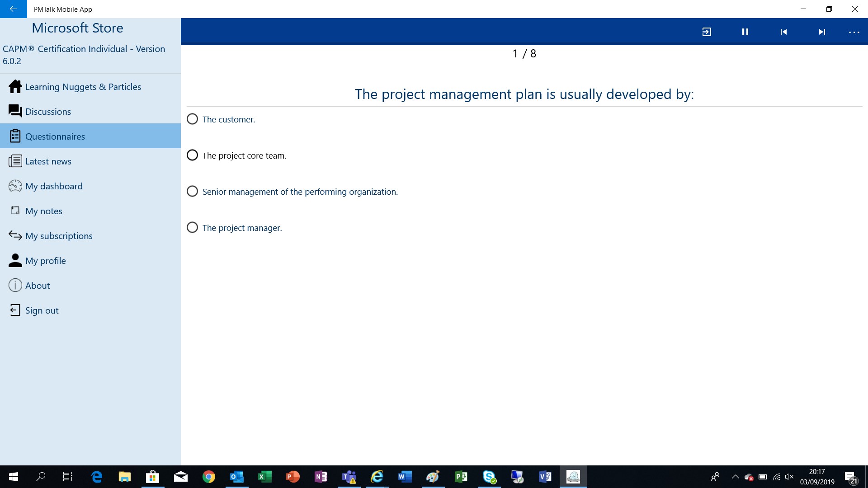Click the back arrow in title bar
The width and height of the screenshot is (868, 488).
tap(13, 9)
